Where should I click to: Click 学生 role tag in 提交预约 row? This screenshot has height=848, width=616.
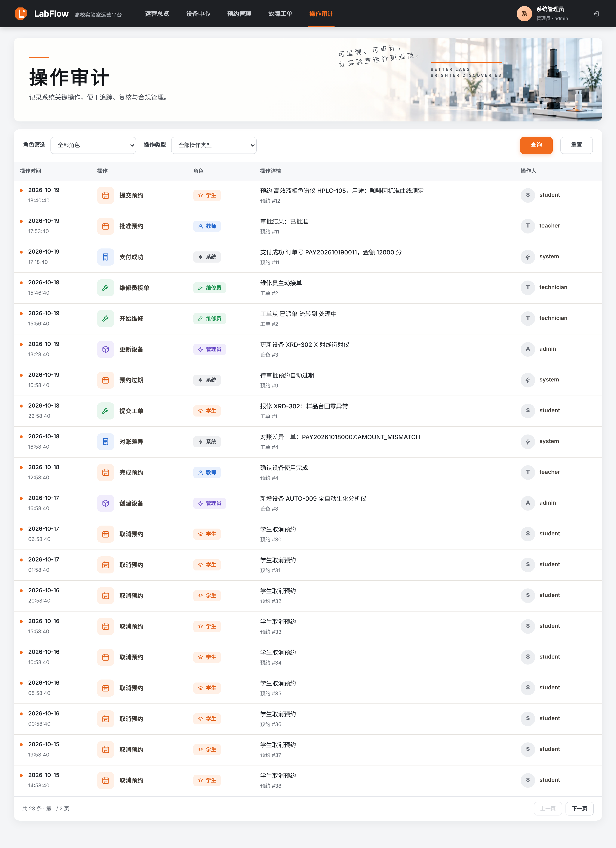[x=207, y=196]
